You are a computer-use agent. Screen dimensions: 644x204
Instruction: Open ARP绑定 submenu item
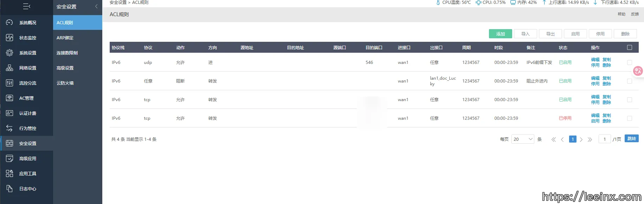(x=65, y=38)
